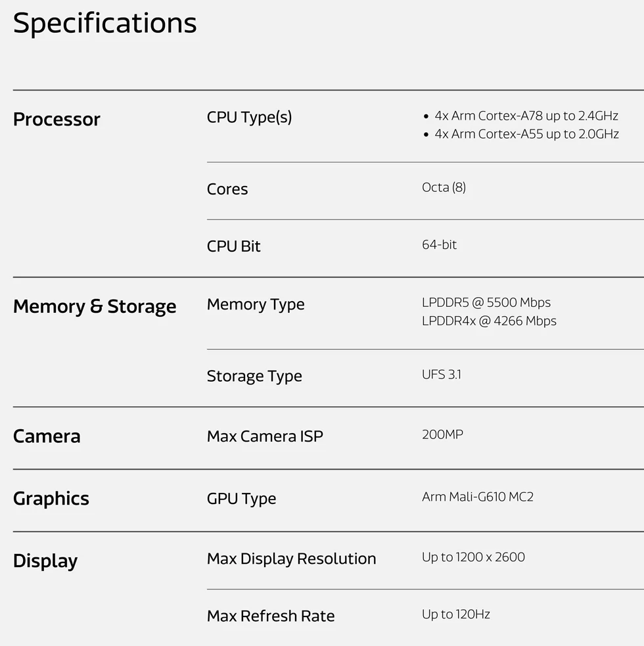Click the LPDDR4x @ 4266 Mbps text
Viewport: 644px width, 646px height.
[489, 321]
